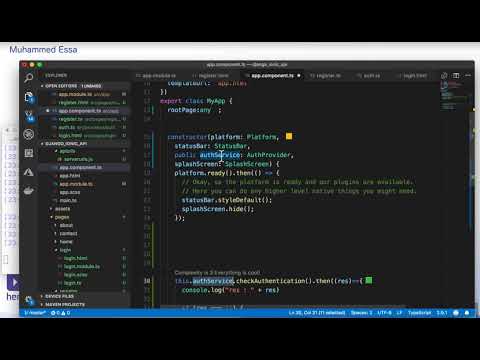Click the unsaved dot on app.component.ts tab

coord(299,76)
